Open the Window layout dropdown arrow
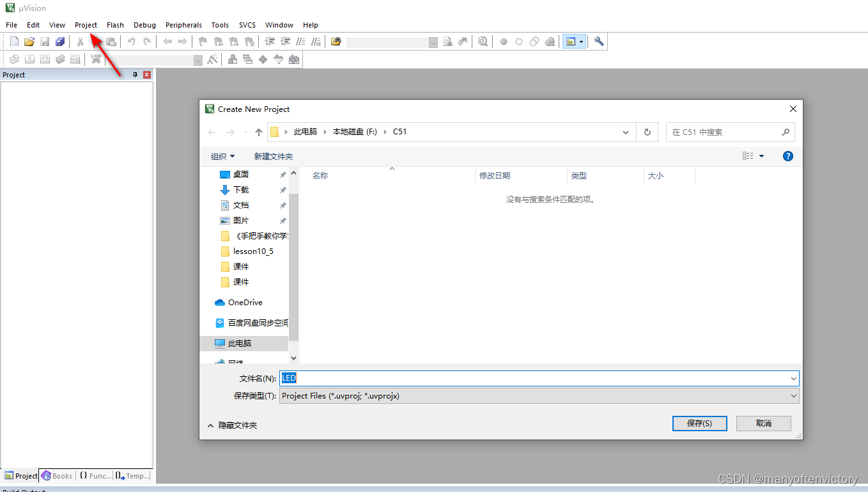 point(582,42)
